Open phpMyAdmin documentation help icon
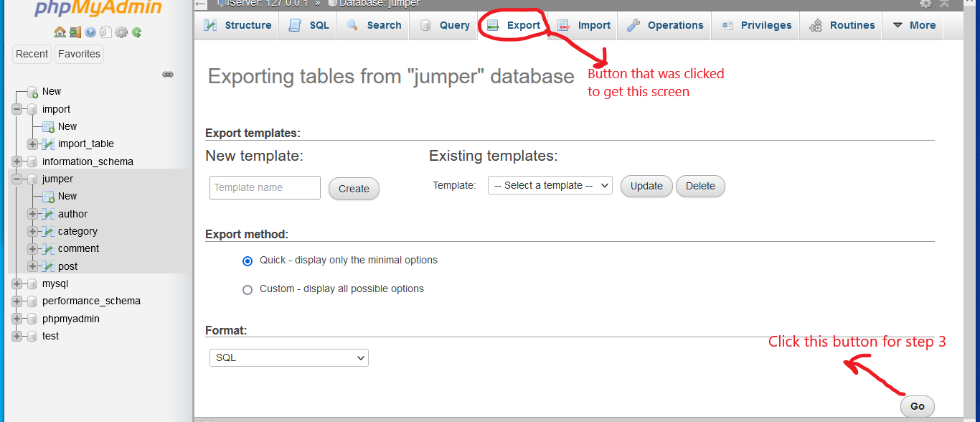 pyautogui.click(x=90, y=32)
